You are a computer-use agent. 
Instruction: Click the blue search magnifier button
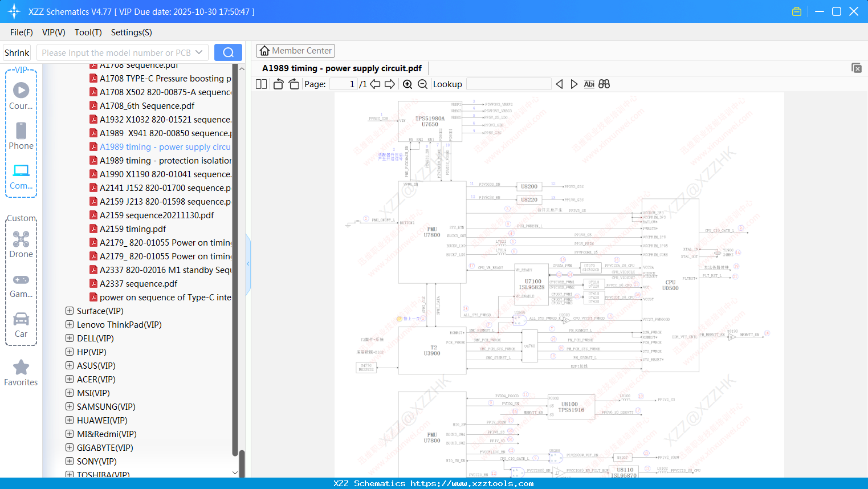228,52
